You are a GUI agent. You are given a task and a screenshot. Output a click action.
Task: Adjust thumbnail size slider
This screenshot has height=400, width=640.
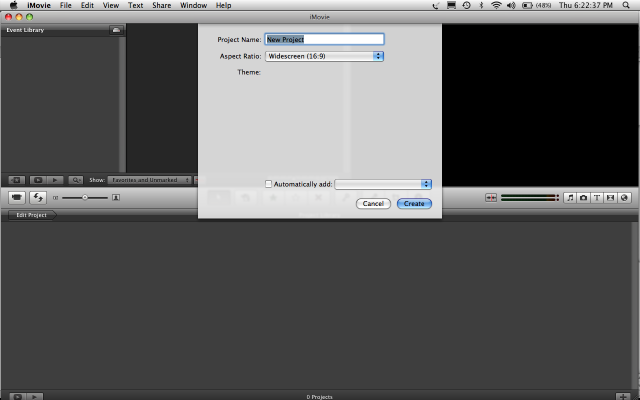(x=85, y=198)
